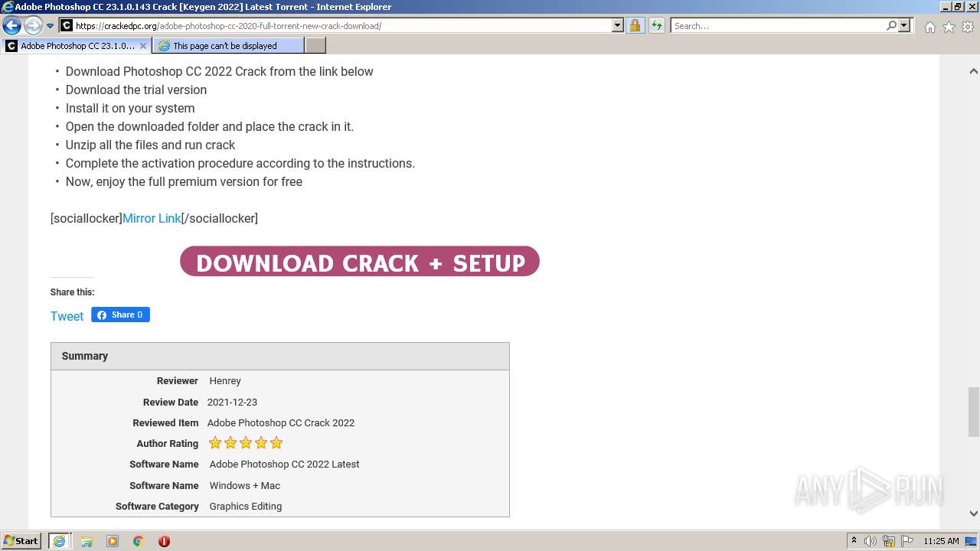Click the 11:25 AM system clock
980x551 pixels.
[x=941, y=541]
